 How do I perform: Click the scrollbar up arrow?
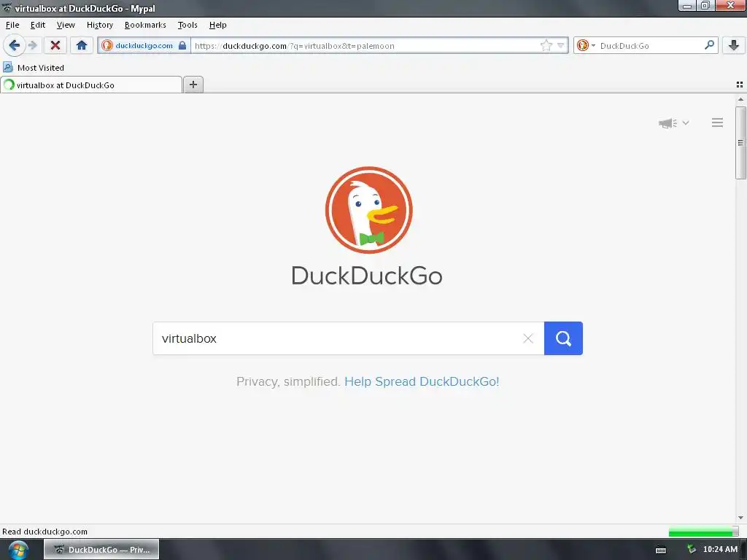[740, 99]
